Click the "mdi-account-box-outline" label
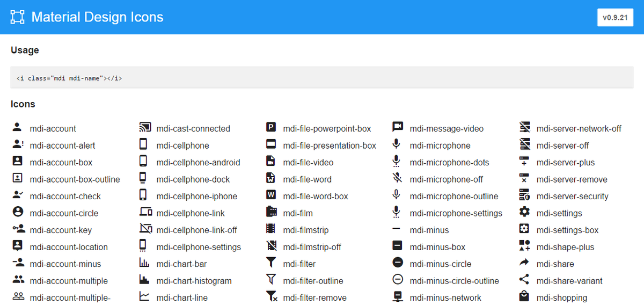 point(75,179)
